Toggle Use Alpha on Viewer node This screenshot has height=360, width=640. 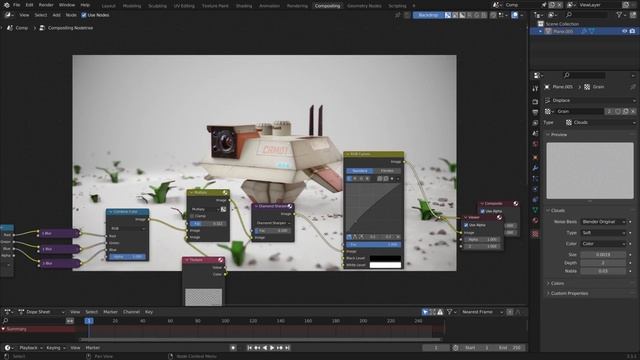tap(466, 225)
